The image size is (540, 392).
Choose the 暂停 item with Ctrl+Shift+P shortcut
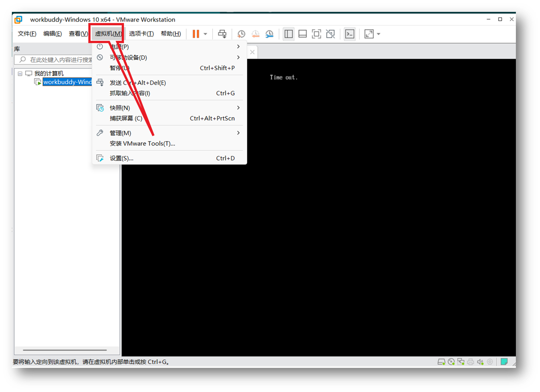point(169,68)
